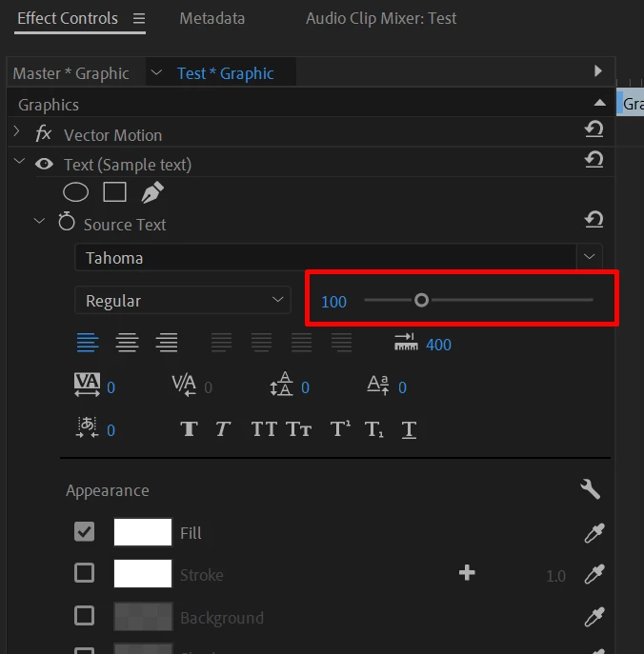Viewport: 644px width, 654px height.
Task: Pick Fill color with the eyedropper
Action: (x=594, y=533)
